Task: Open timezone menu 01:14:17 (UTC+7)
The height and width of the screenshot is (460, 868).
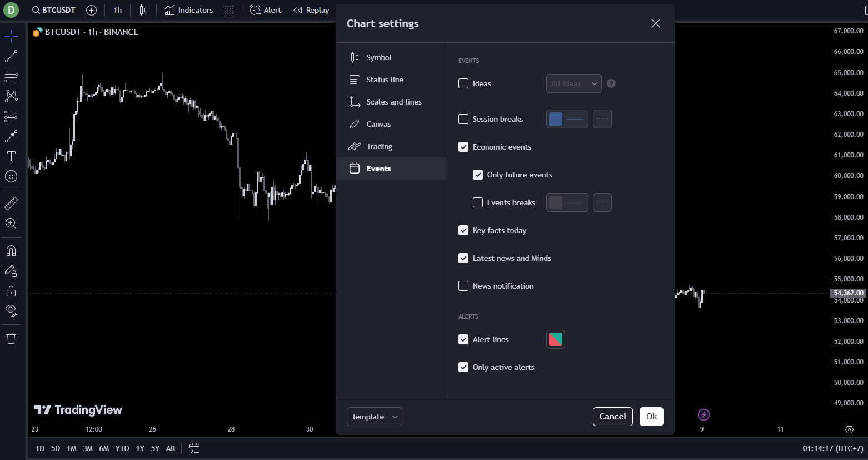Action: tap(833, 448)
